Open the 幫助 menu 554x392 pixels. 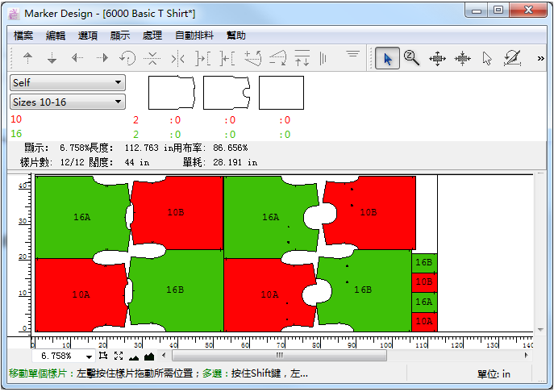(236, 35)
